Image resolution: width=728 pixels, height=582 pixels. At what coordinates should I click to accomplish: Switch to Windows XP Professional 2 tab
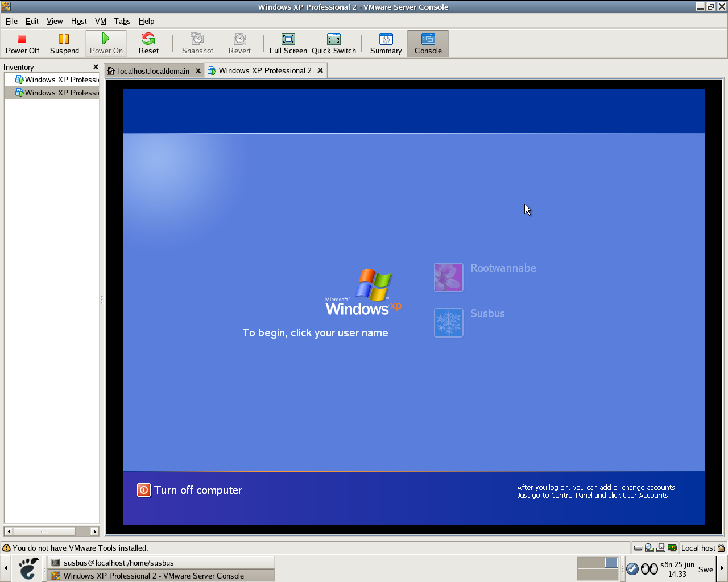click(265, 70)
